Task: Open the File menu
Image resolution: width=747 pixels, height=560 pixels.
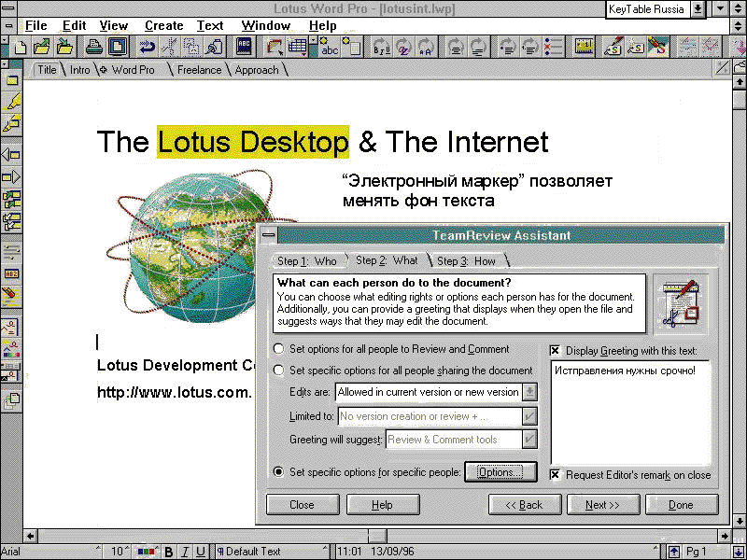Action: 36,25
